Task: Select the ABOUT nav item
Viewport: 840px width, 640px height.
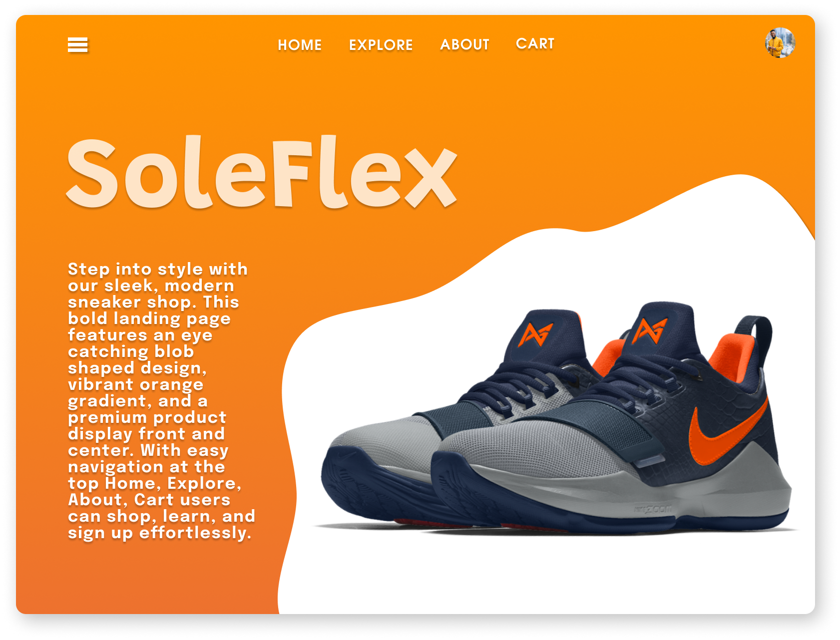Action: point(464,44)
